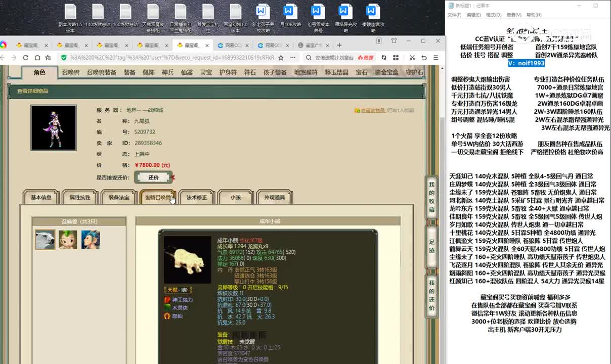Image resolution: width=611 pixels, height=364 pixels.
Task: Open the 雁塔异光攻略 WPS document
Action: (x=345, y=18)
